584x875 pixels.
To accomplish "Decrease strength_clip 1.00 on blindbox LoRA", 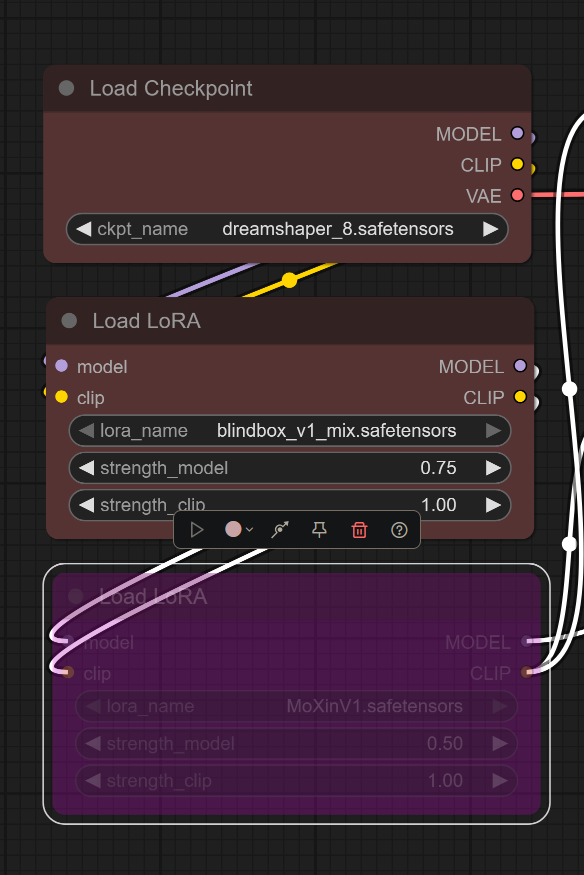I will point(86,505).
